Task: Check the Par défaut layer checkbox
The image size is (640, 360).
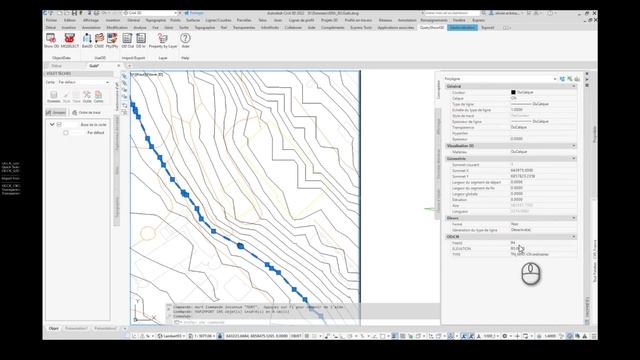Action: pyautogui.click(x=66, y=133)
